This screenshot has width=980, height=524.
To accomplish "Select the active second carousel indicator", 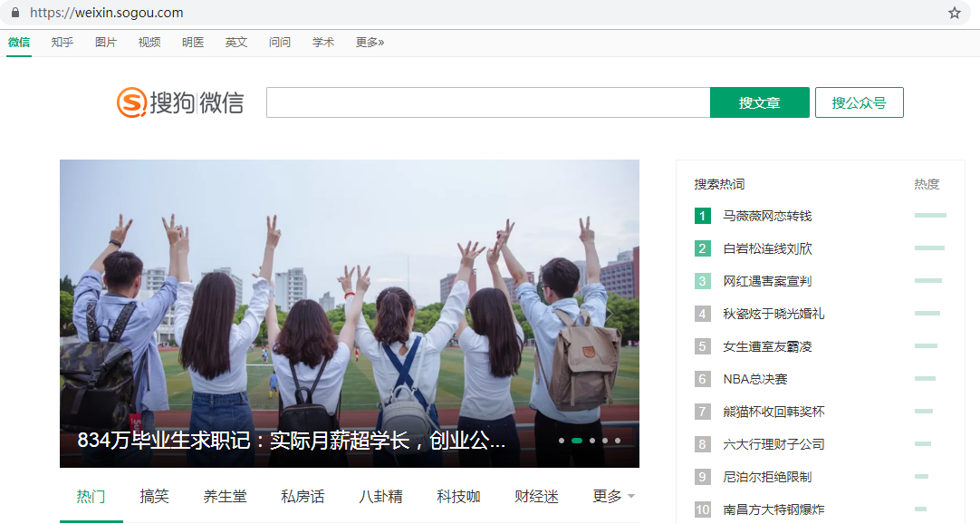I will pos(577,441).
